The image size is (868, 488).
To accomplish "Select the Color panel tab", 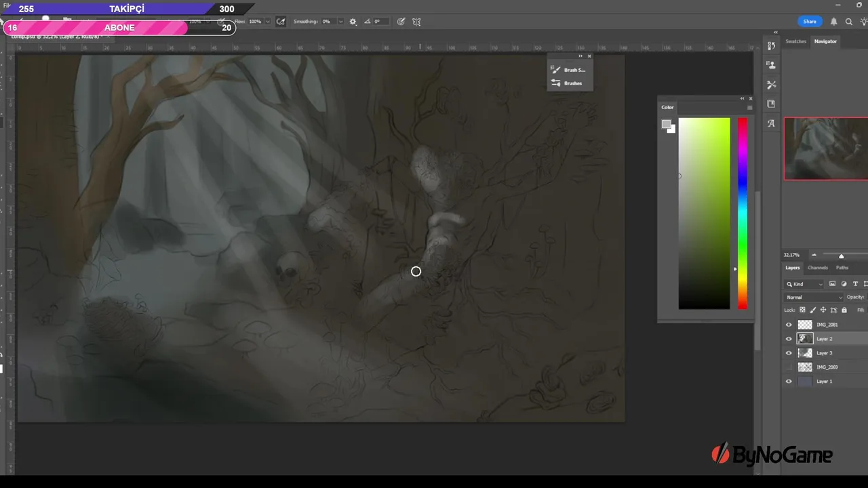I will click(668, 107).
